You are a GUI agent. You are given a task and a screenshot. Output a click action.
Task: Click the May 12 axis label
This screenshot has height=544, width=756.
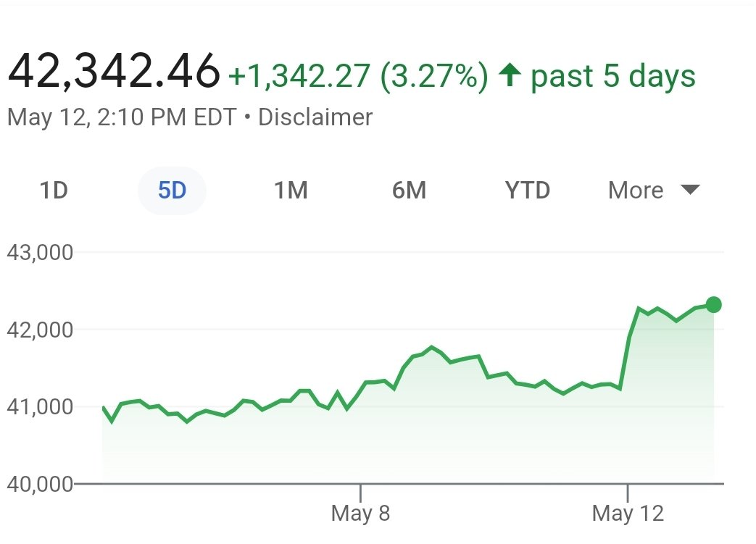[x=628, y=514]
